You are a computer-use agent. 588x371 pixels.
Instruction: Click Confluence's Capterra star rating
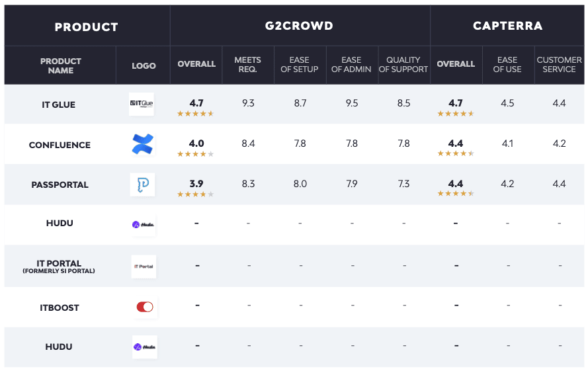456,153
